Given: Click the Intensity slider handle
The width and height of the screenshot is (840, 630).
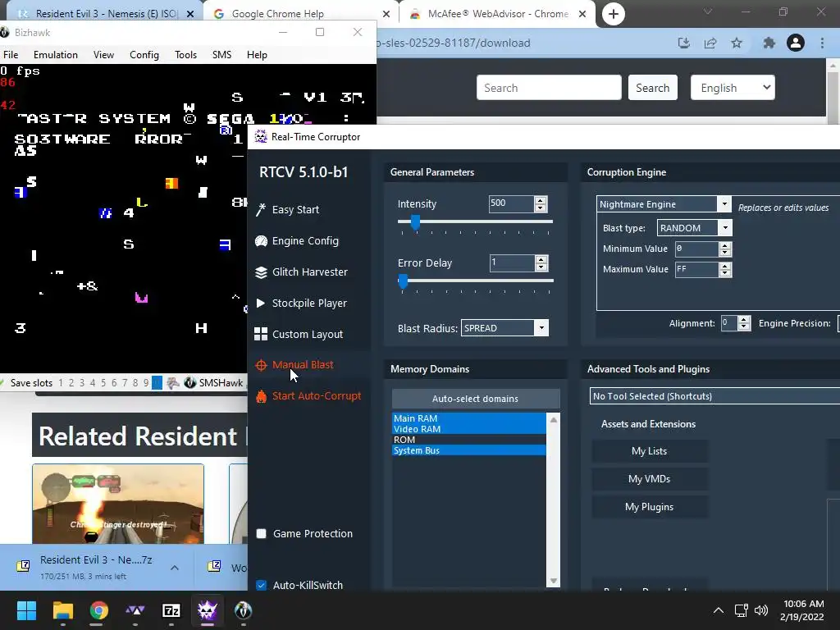Looking at the screenshot, I should click(415, 221).
